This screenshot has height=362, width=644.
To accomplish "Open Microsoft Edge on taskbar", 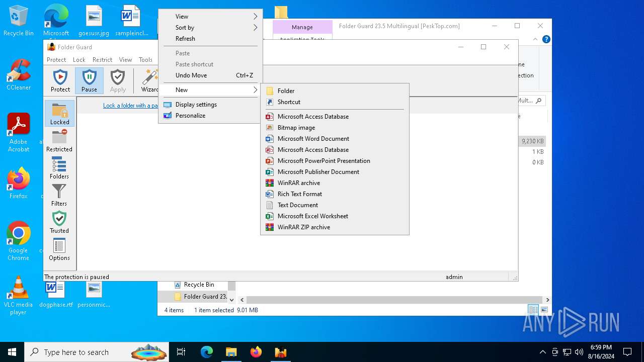I will pos(207,352).
